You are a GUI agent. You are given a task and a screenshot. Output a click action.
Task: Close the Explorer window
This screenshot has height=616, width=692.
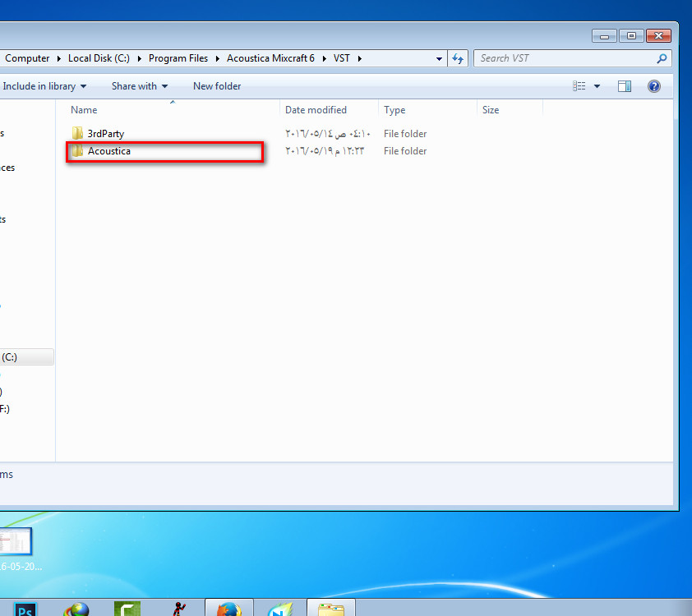[658, 36]
